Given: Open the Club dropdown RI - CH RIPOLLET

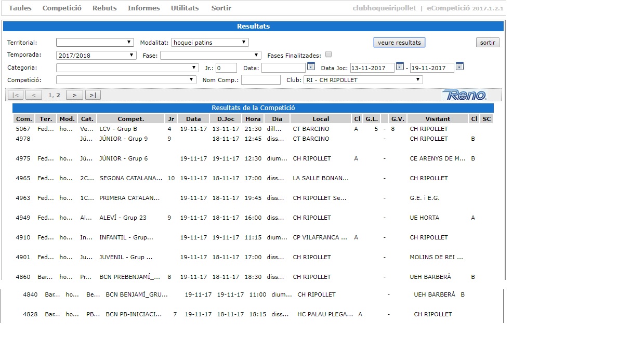Looking at the screenshot, I should [x=363, y=80].
